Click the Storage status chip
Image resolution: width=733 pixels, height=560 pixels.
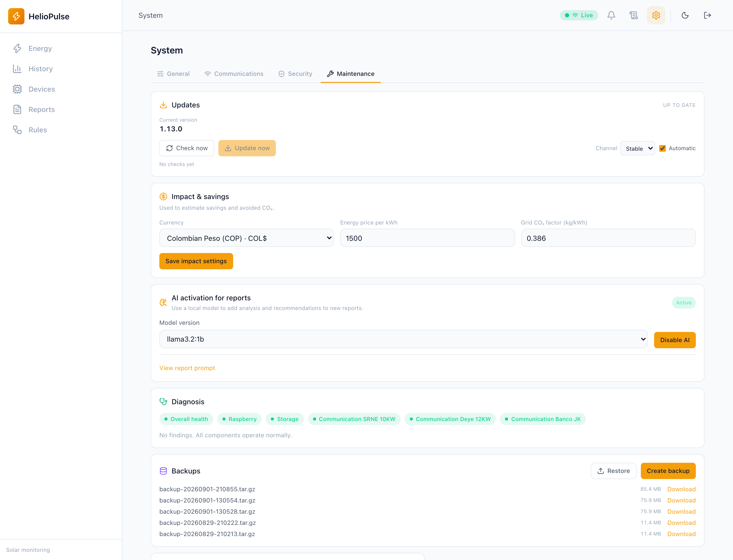tap(285, 419)
